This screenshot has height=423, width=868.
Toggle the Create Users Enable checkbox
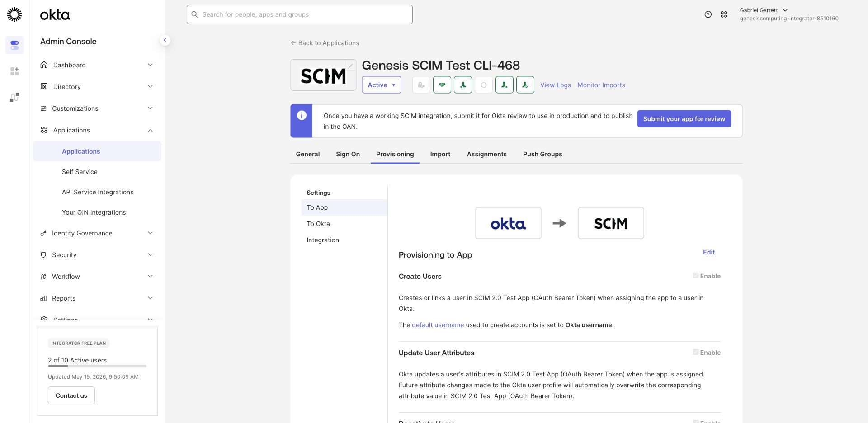point(696,276)
